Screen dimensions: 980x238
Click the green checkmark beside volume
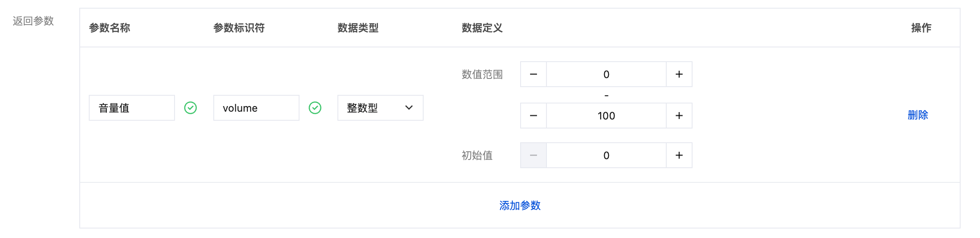click(x=315, y=108)
